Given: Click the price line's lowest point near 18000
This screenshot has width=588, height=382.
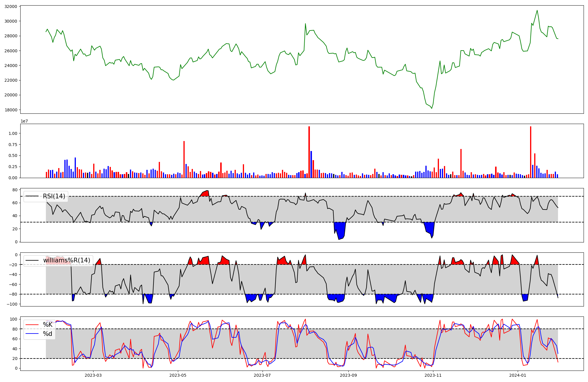Looking at the screenshot, I should pyautogui.click(x=432, y=108).
